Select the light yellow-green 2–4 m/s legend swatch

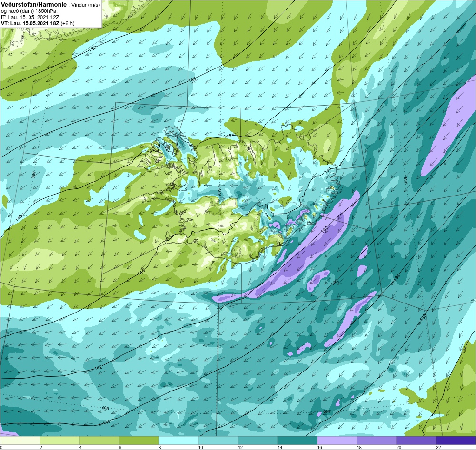pyautogui.click(x=59, y=440)
